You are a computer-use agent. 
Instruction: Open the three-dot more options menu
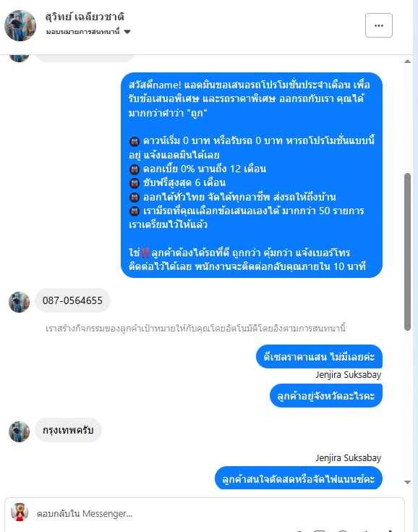coord(379,25)
